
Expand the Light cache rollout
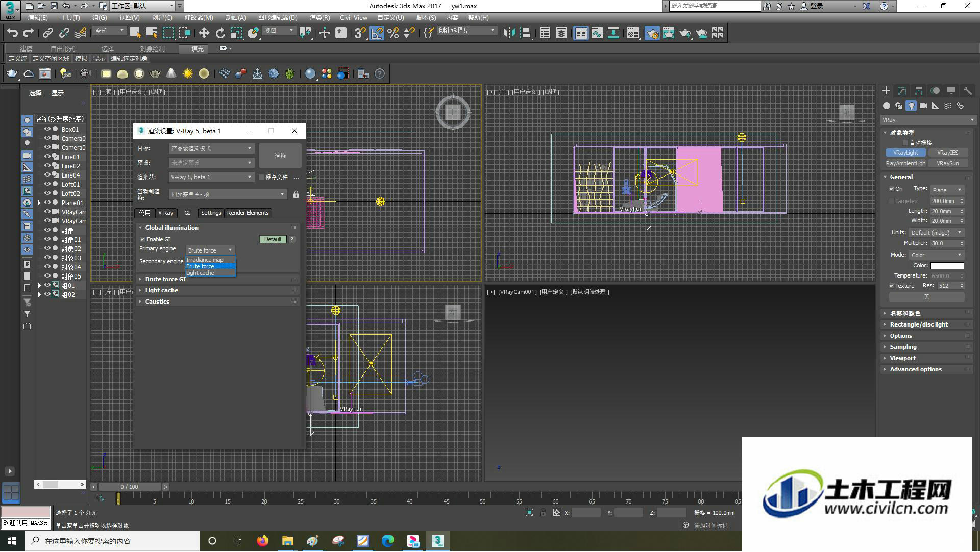[x=217, y=290]
